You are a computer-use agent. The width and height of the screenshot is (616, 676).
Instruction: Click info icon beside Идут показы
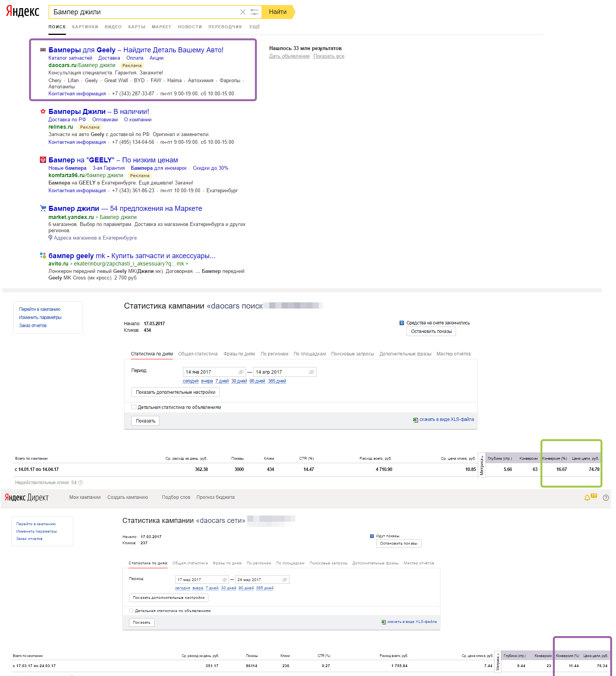pos(372,536)
